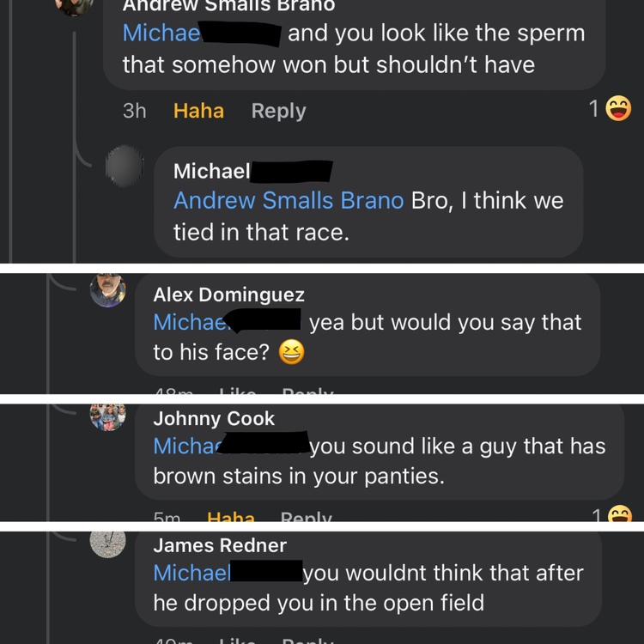Open the Andrew Smalls Brano mention link

click(289, 200)
